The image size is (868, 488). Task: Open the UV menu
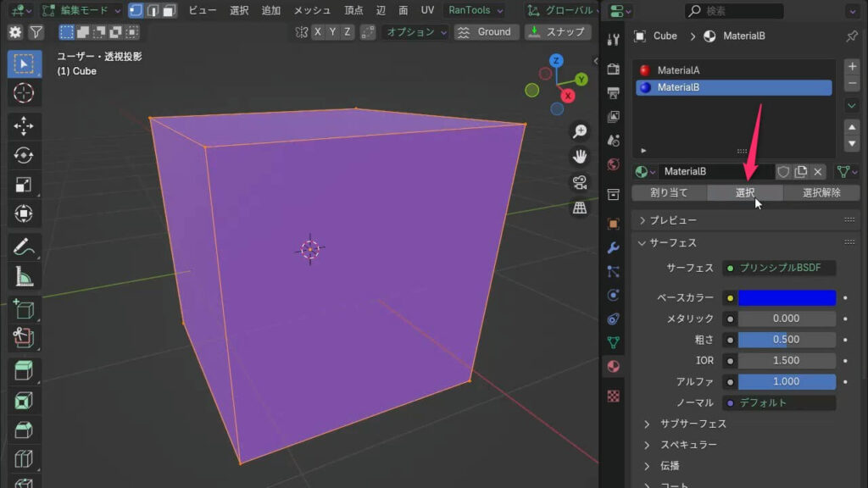(427, 10)
